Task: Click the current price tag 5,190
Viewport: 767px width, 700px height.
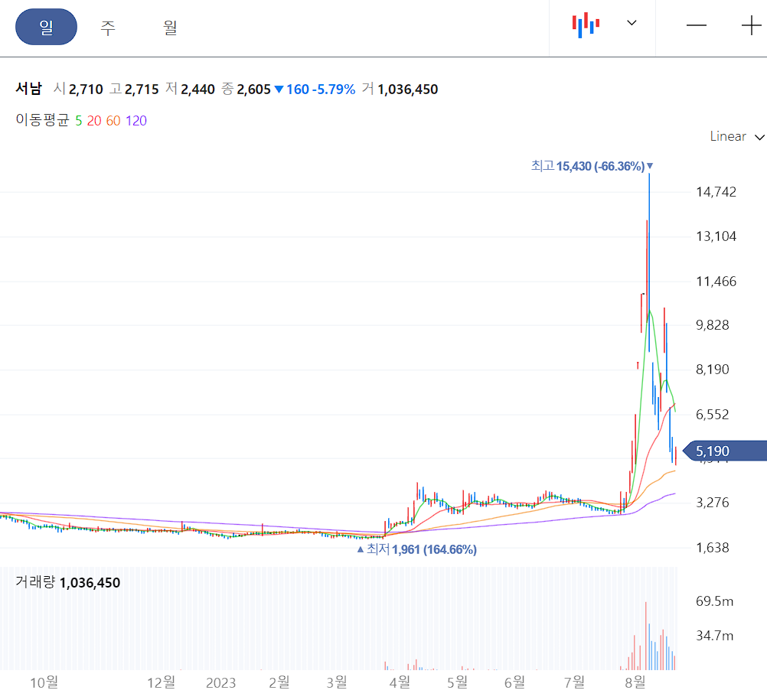Action: (x=724, y=451)
